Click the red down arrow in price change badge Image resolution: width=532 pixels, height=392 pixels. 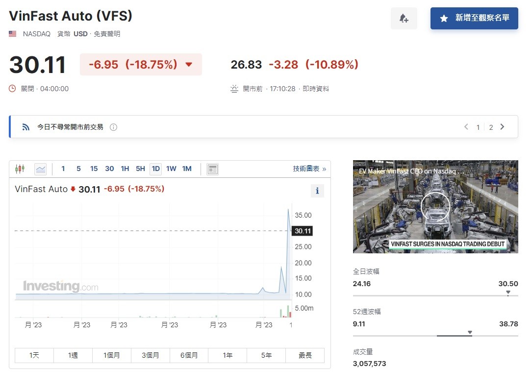[189, 64]
